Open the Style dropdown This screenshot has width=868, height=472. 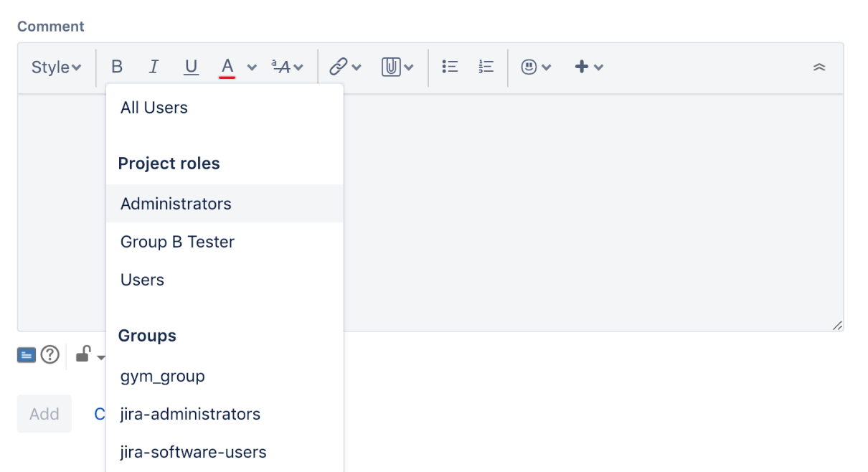click(x=55, y=67)
